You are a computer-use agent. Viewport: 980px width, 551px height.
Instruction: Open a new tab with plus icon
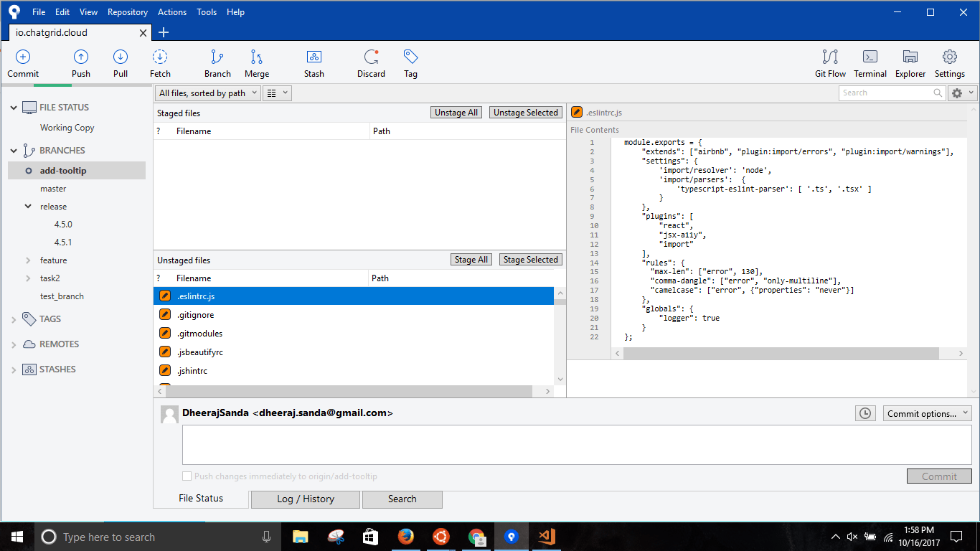164,32
